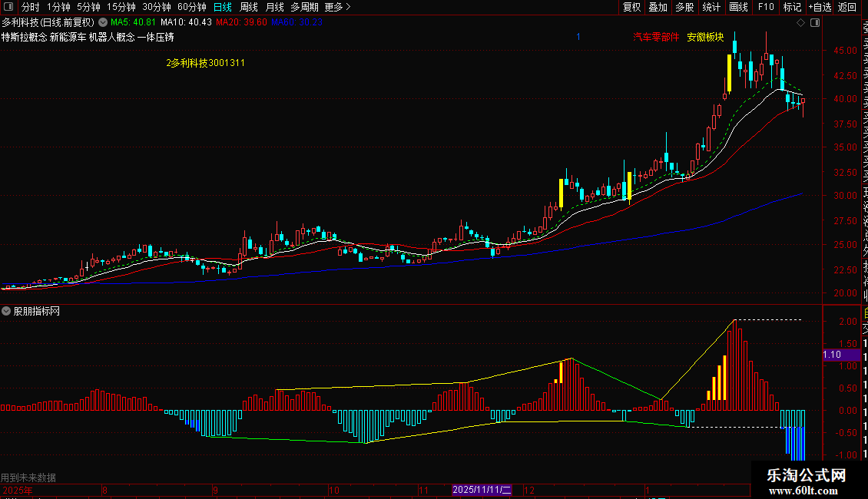868x499 pixels.
Task: Switch to 15分钟 chart period
Action: point(121,7)
